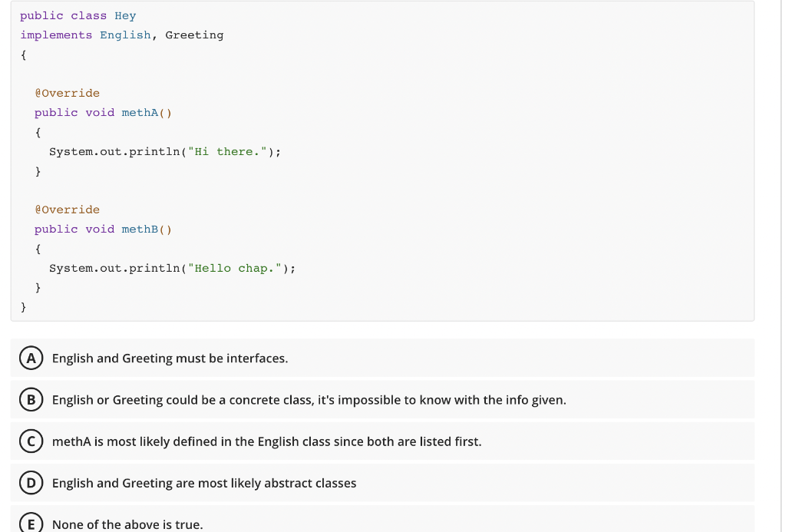Choose option E, None of the above
The height and width of the screenshot is (532, 786).
pos(127,524)
